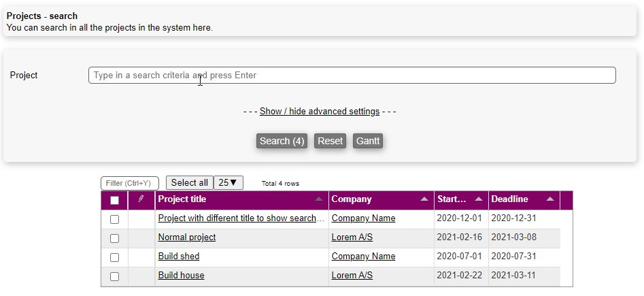Open the 25 rows-per-page dropdown
The image size is (644, 296).
(x=228, y=183)
